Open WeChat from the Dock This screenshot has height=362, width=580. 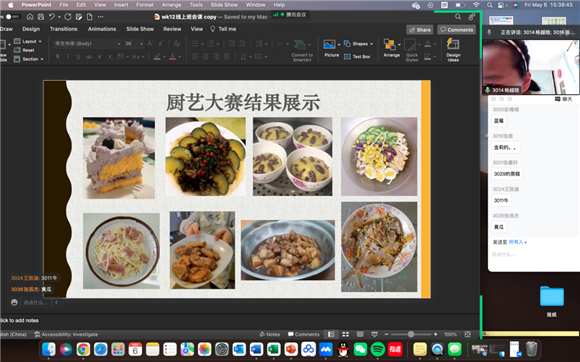360,349
